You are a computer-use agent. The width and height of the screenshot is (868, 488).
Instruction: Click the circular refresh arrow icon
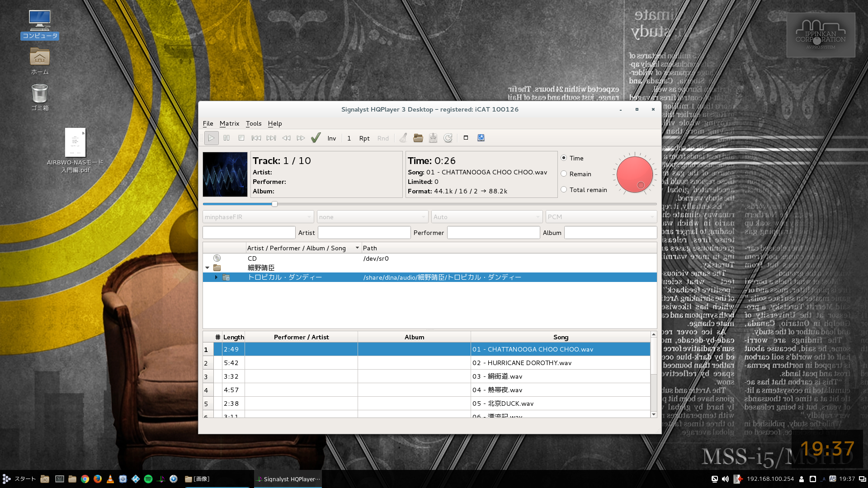click(x=448, y=138)
